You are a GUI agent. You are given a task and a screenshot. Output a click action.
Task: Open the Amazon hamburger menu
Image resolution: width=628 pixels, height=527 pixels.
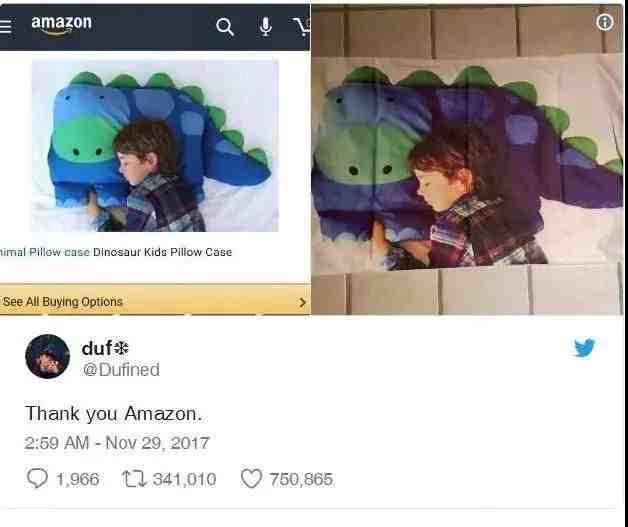point(5,26)
